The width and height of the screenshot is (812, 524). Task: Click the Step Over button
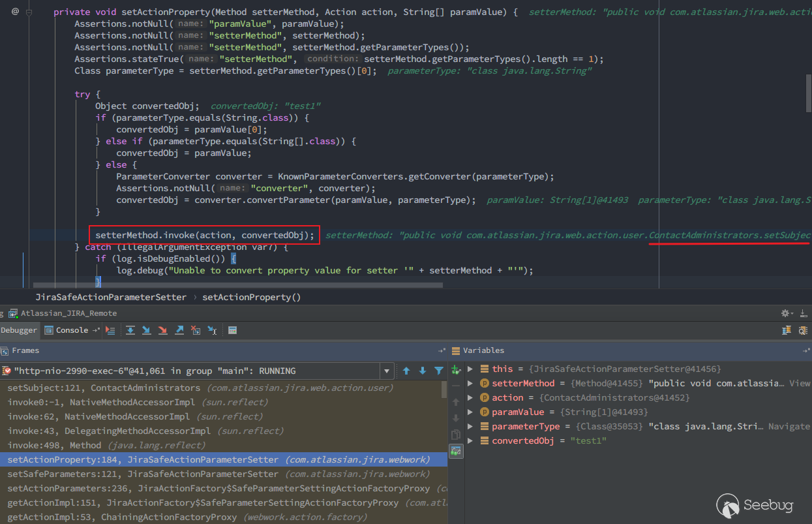pyautogui.click(x=130, y=330)
